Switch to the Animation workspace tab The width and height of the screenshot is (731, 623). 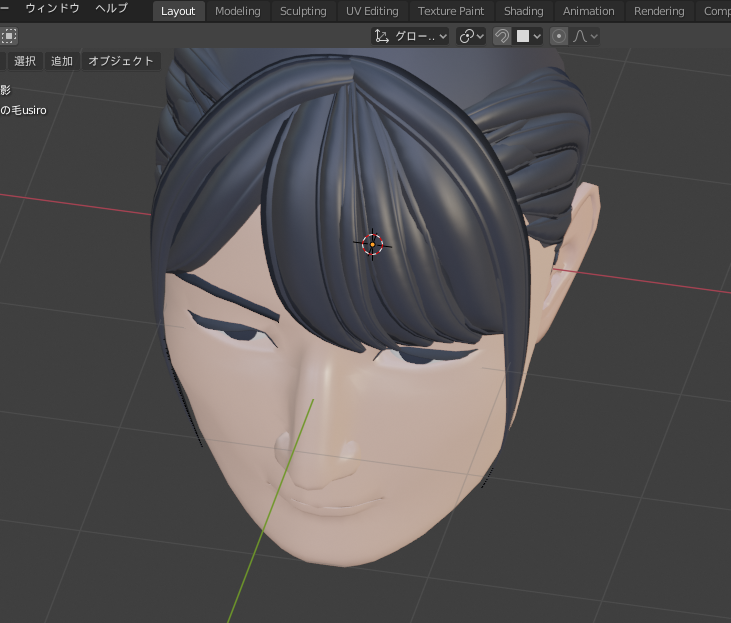point(588,11)
